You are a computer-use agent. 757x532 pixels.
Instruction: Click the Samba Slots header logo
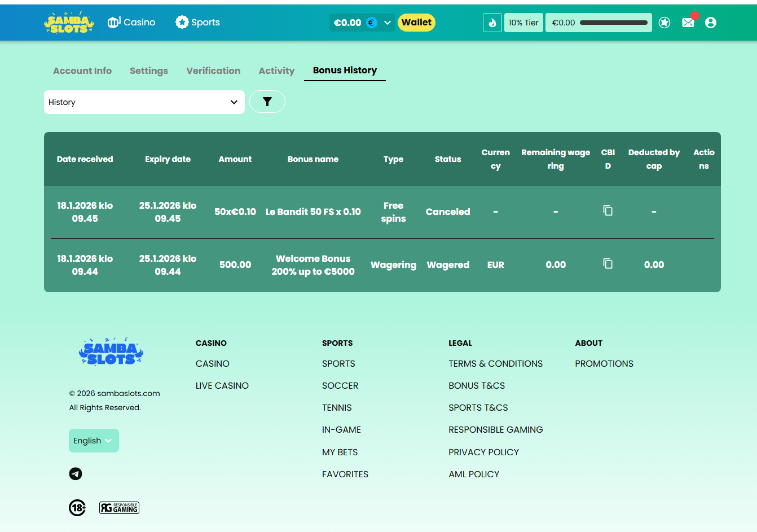pyautogui.click(x=69, y=23)
